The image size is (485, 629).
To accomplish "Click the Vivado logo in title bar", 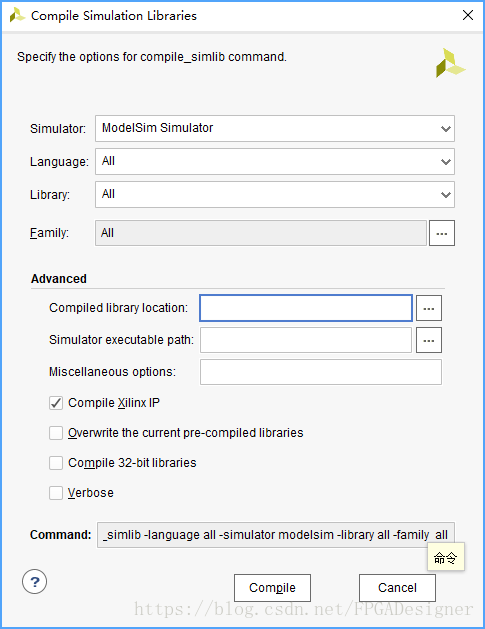I will 17,15.
